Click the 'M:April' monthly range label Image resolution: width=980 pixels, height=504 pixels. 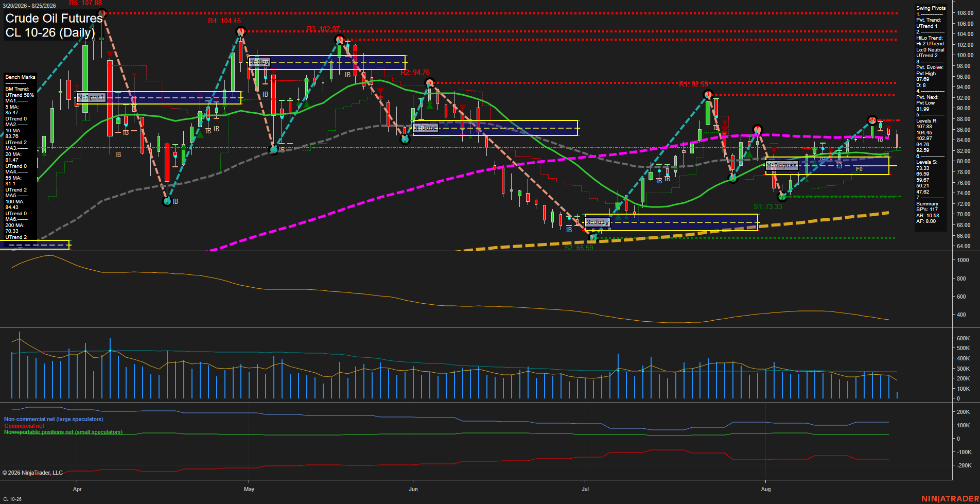click(x=91, y=97)
